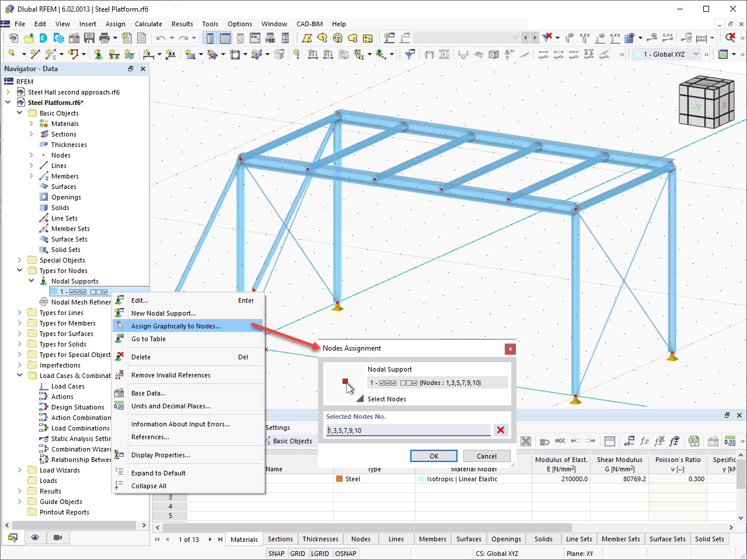This screenshot has width=747, height=560.
Task: Collapse the Types for Nodes folder
Action: click(20, 271)
